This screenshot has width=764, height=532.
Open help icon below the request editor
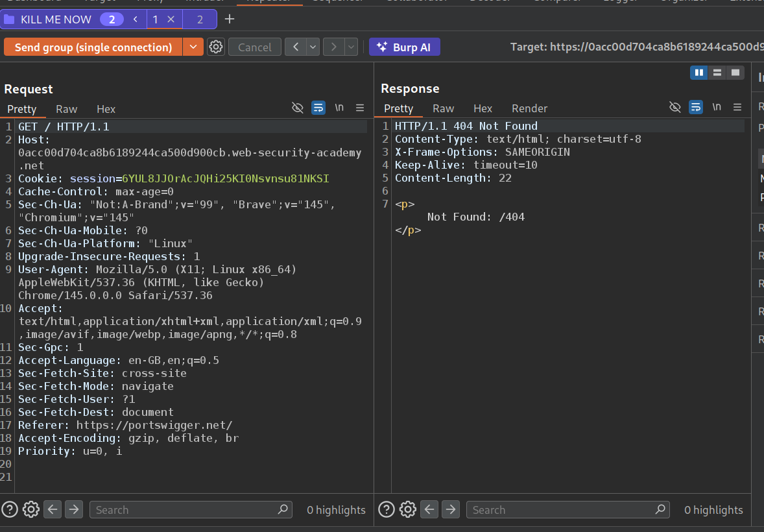pos(10,509)
